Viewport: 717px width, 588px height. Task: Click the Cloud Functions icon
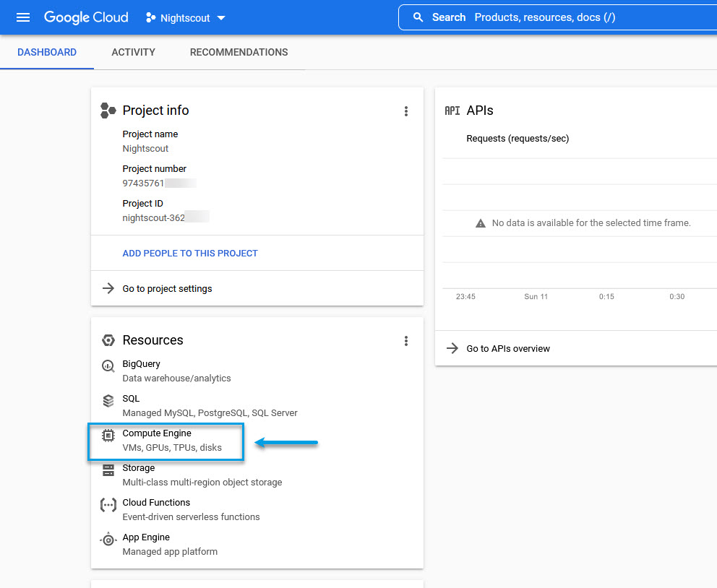click(108, 505)
